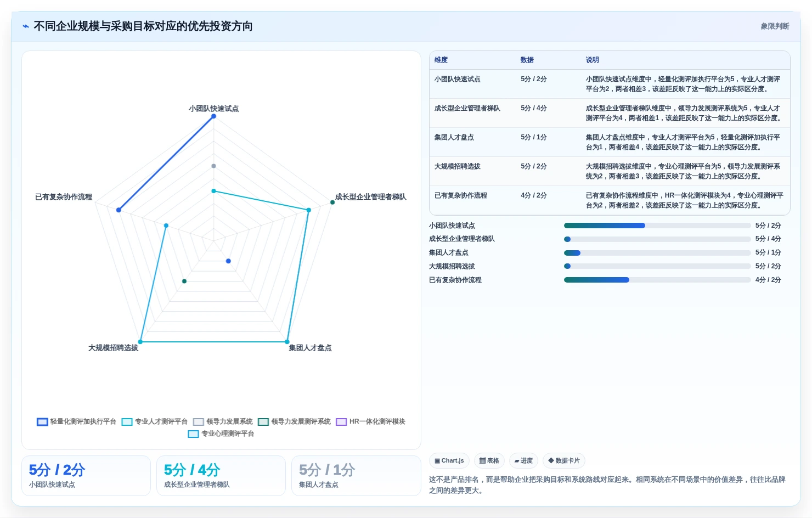The height and width of the screenshot is (518, 812).
Task: Click the 数据卡片 tag
Action: point(564,460)
